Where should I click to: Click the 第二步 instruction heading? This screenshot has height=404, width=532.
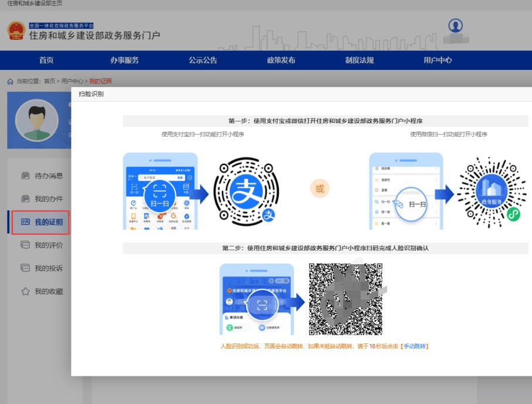pyautogui.click(x=326, y=248)
